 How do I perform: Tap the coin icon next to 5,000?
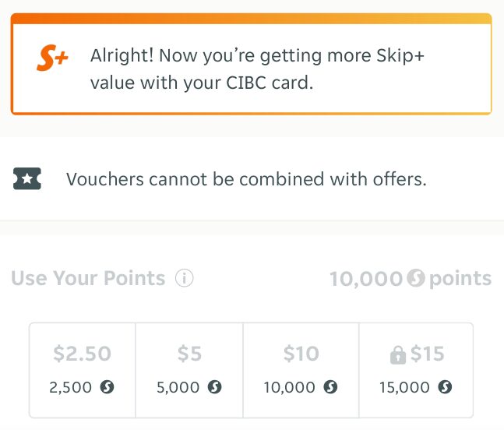214,386
